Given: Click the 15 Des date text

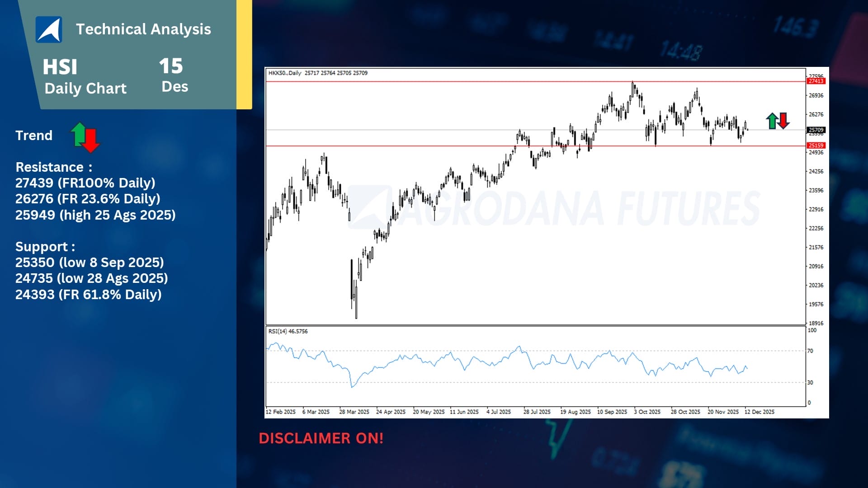Looking at the screenshot, I should pos(173,75).
